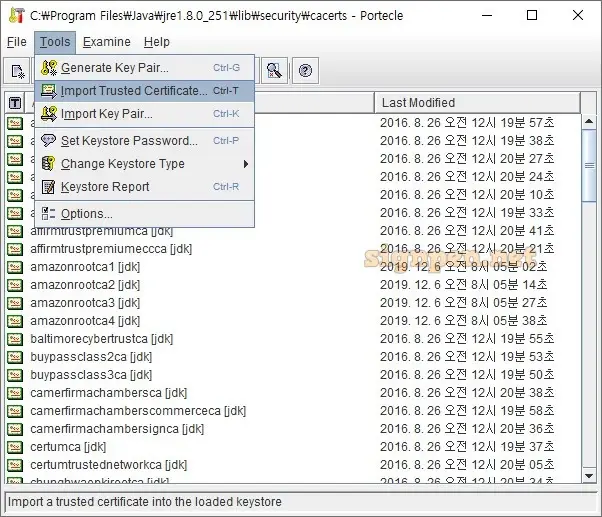Select camerfirmachamberscommerceca [jdk] entry

pyautogui.click(x=138, y=411)
